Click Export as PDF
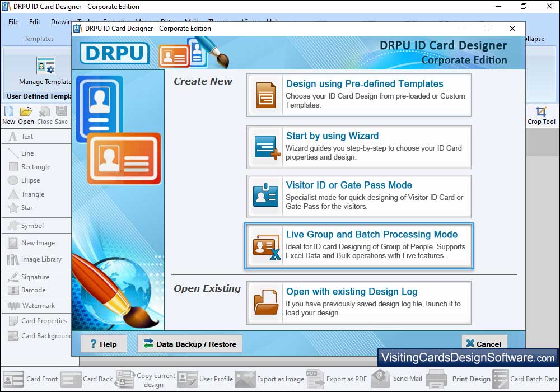 337,379
